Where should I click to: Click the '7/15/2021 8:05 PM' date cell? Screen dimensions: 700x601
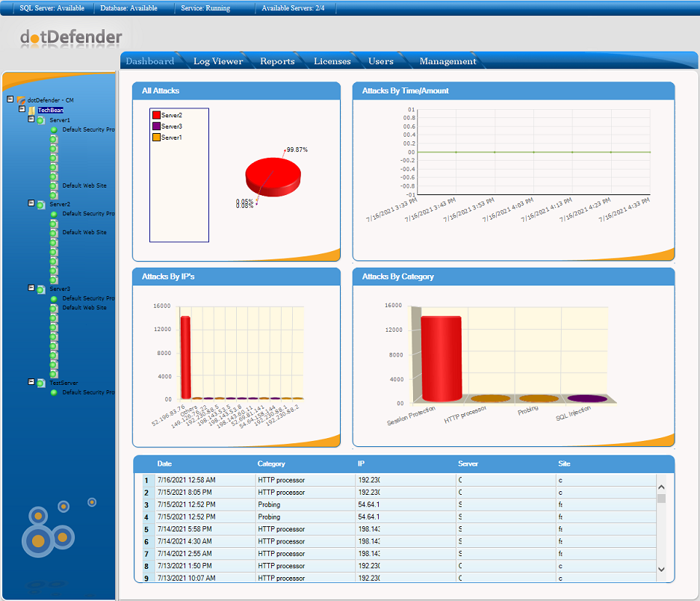pyautogui.click(x=205, y=493)
